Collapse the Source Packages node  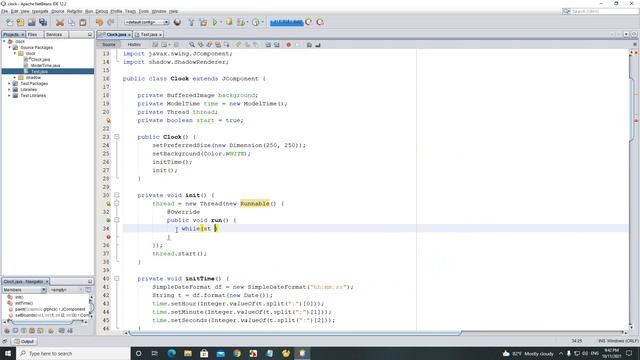pyautogui.click(x=10, y=47)
